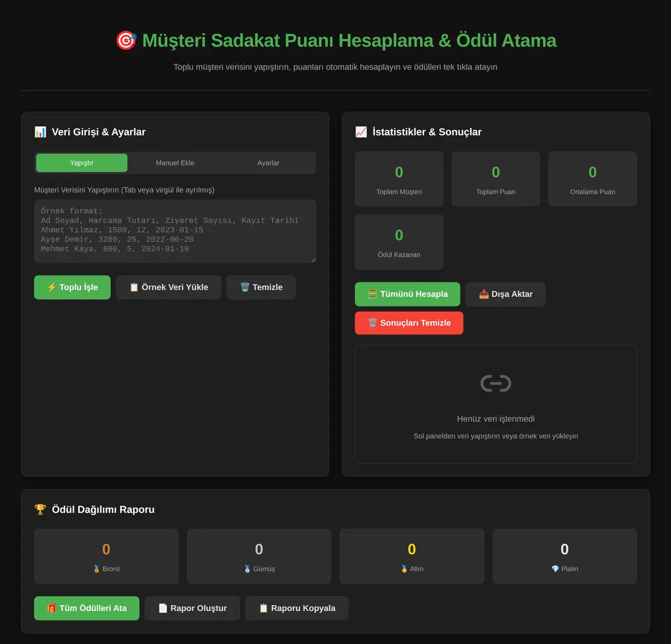Select the Ortalama Puan statistic card
Viewport: 671px width, 644px height.
pos(593,179)
